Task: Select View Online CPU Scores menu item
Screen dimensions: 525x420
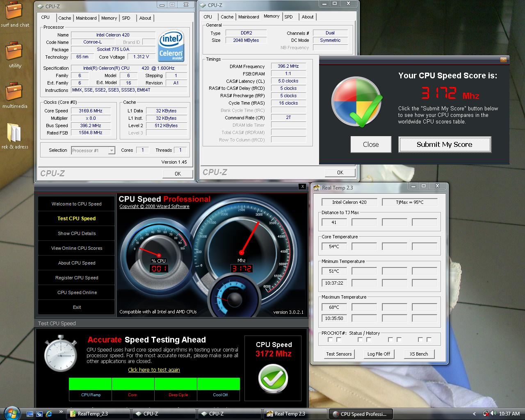Action: (77, 248)
